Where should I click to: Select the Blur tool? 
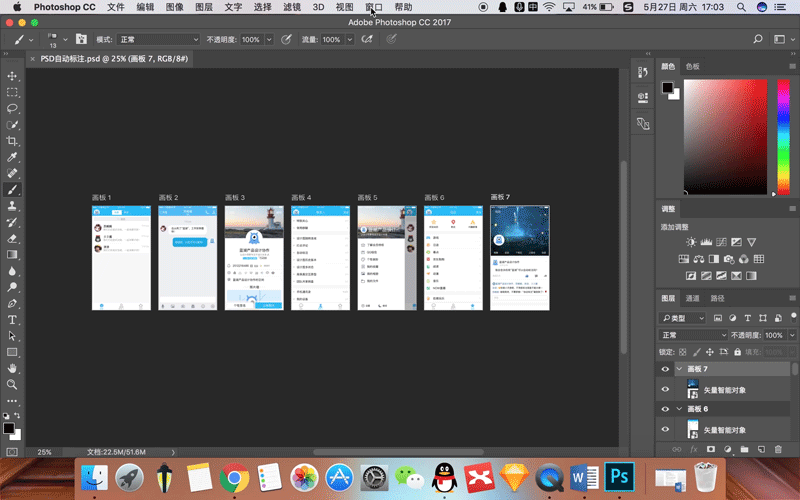[x=12, y=271]
